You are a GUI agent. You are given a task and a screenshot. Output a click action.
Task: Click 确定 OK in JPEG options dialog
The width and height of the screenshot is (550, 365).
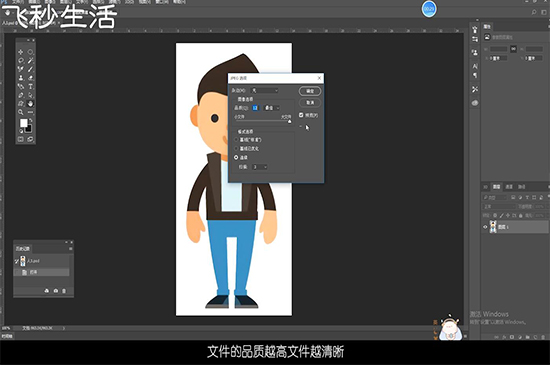pos(310,91)
